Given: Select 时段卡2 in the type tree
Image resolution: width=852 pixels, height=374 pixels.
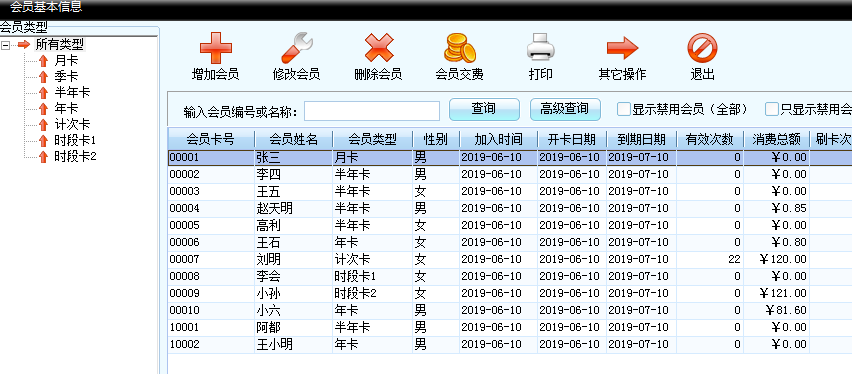Looking at the screenshot, I should pyautogui.click(x=75, y=157).
